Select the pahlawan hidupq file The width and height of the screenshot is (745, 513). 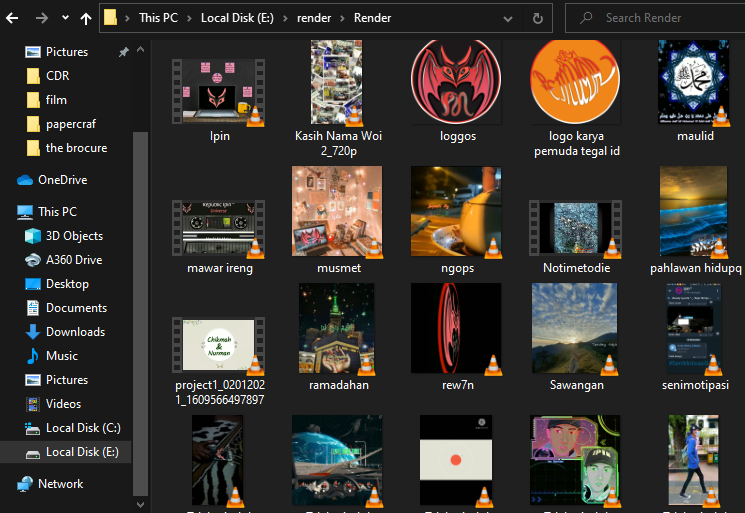[695, 220]
